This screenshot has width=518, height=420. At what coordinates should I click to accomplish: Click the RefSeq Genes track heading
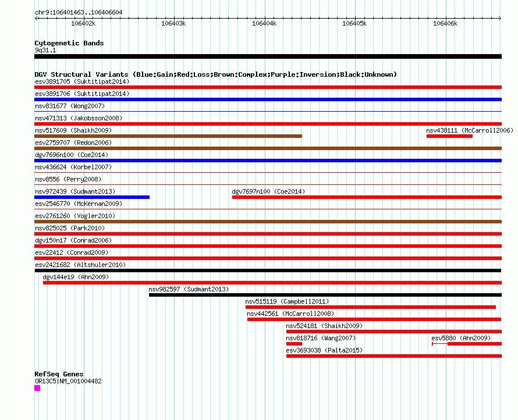[x=59, y=374]
